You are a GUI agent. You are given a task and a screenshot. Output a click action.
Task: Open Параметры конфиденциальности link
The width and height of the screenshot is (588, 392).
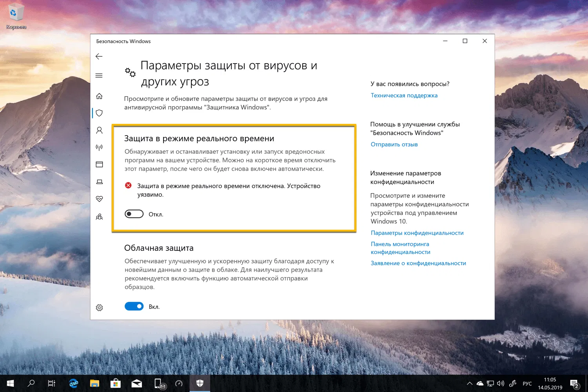(417, 232)
